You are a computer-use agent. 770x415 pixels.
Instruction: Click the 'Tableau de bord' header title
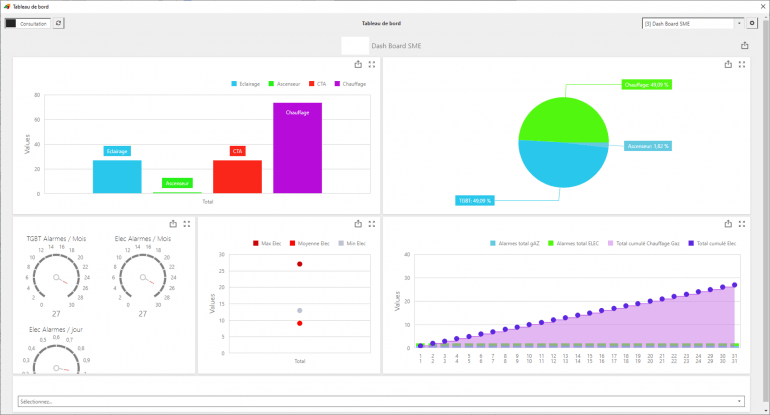pos(381,23)
